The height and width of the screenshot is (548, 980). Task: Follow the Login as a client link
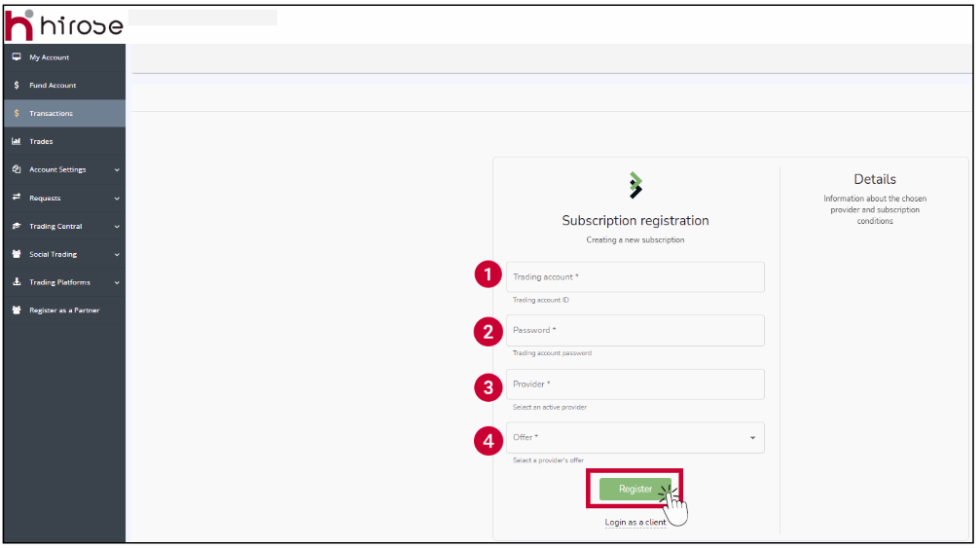(x=635, y=523)
